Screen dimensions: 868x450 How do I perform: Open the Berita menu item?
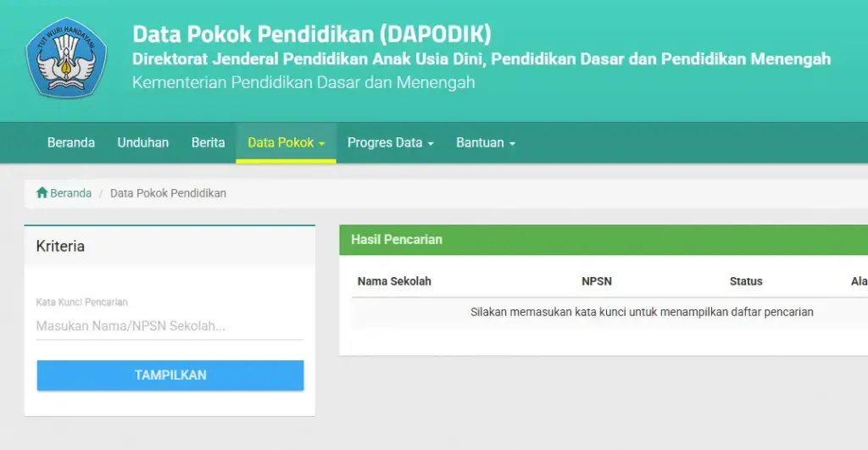tap(209, 143)
